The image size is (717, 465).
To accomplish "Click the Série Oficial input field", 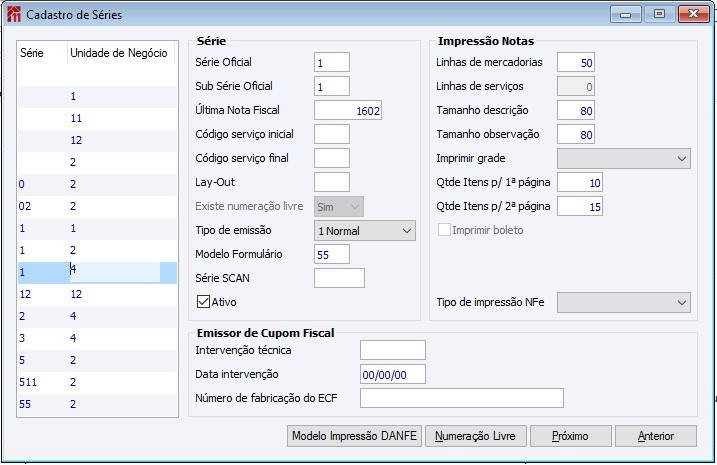I will [331, 62].
